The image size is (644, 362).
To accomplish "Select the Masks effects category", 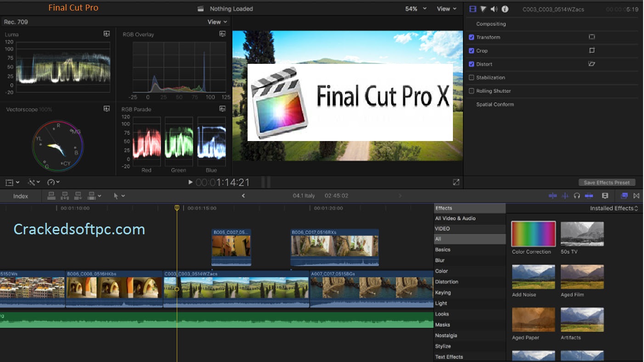I will click(x=469, y=325).
